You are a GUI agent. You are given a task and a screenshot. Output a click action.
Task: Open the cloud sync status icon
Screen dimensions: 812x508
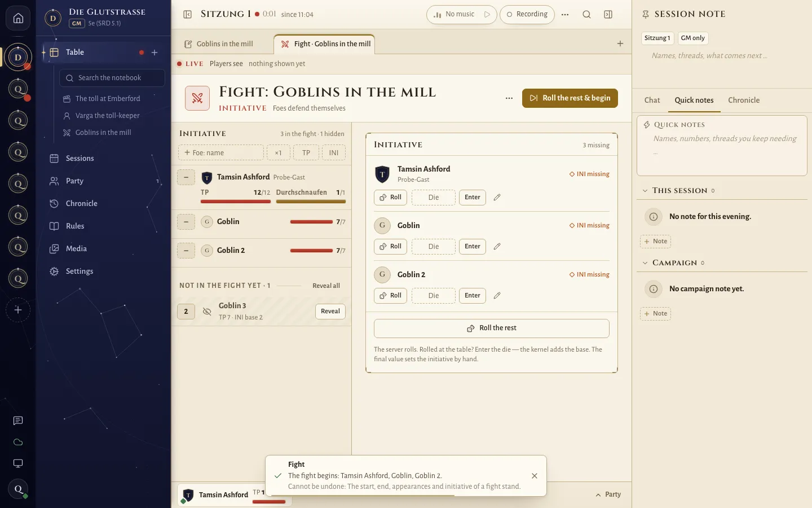[18, 442]
